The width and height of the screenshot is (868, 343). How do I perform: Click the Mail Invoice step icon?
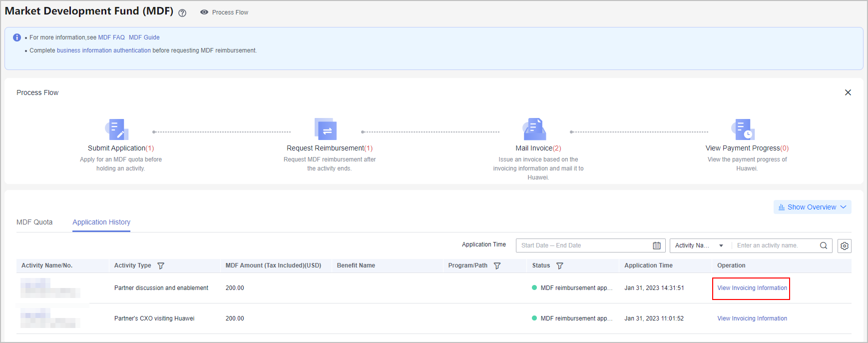click(x=534, y=129)
